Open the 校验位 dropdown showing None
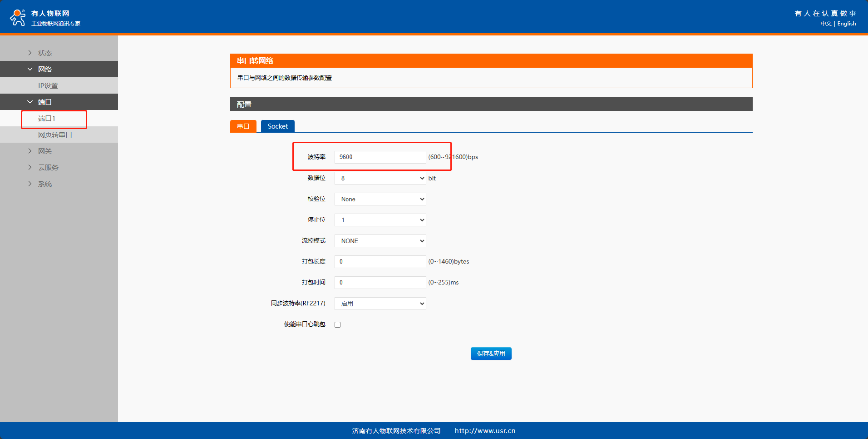 click(x=380, y=199)
